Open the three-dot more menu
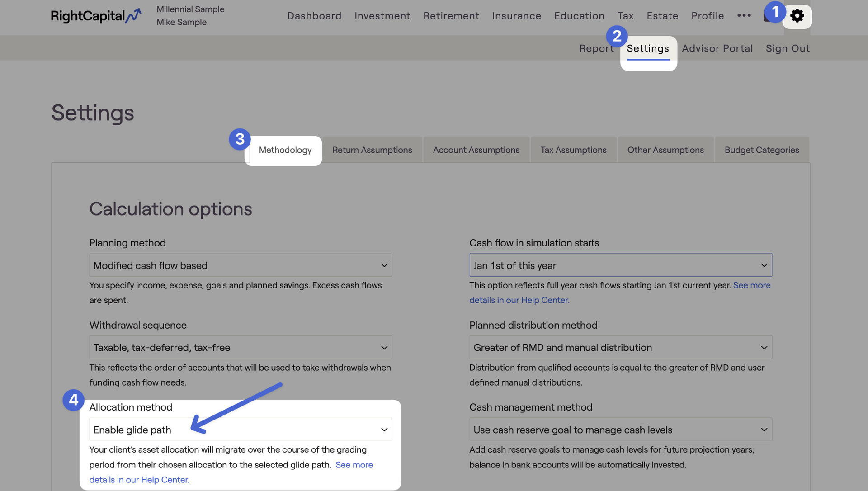This screenshot has width=868, height=491. click(x=744, y=16)
